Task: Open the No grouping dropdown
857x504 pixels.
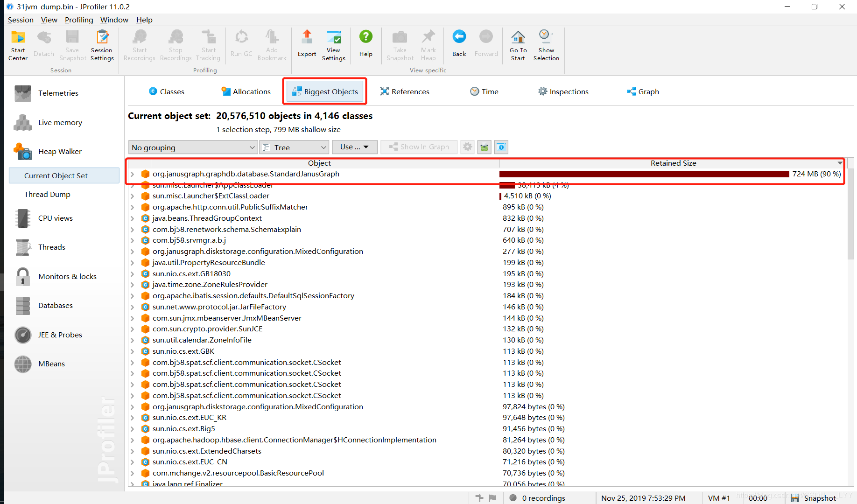Action: click(193, 147)
